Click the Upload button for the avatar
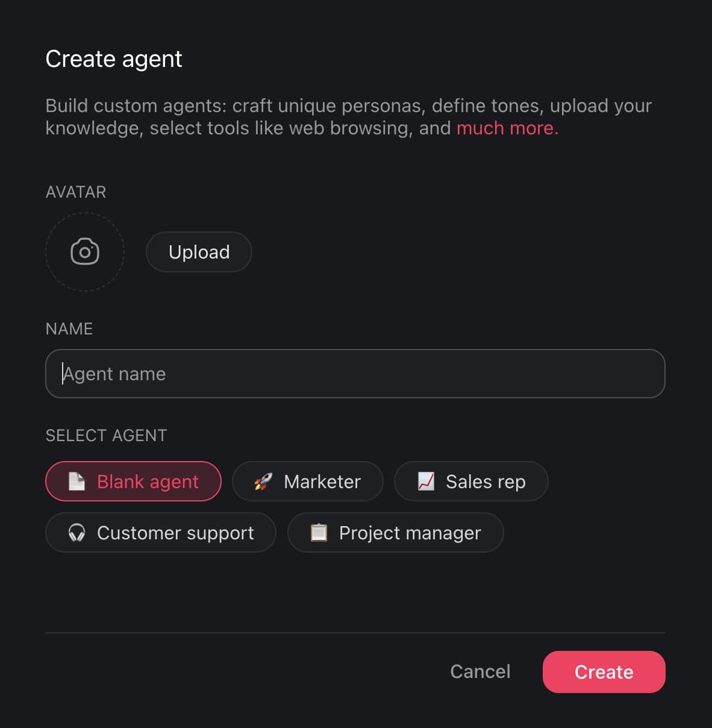Viewport: 712px width, 728px height. pyautogui.click(x=199, y=252)
